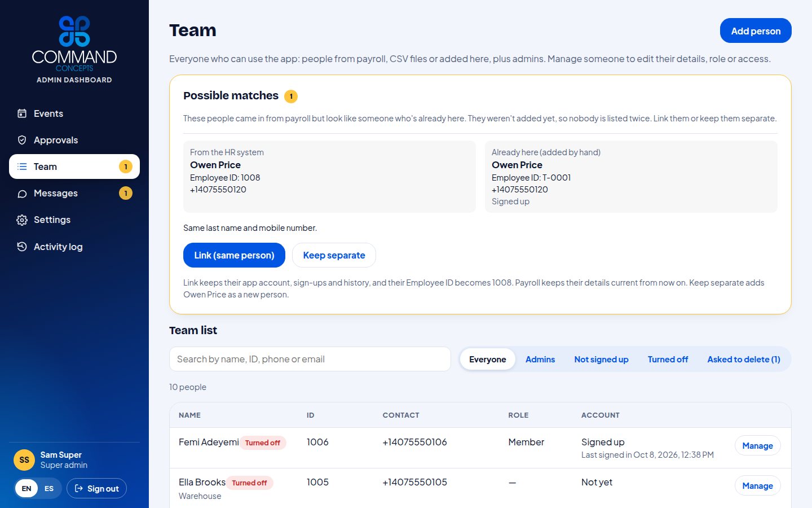Click the Ella Brooks name
The image size is (812, 508).
tap(202, 482)
